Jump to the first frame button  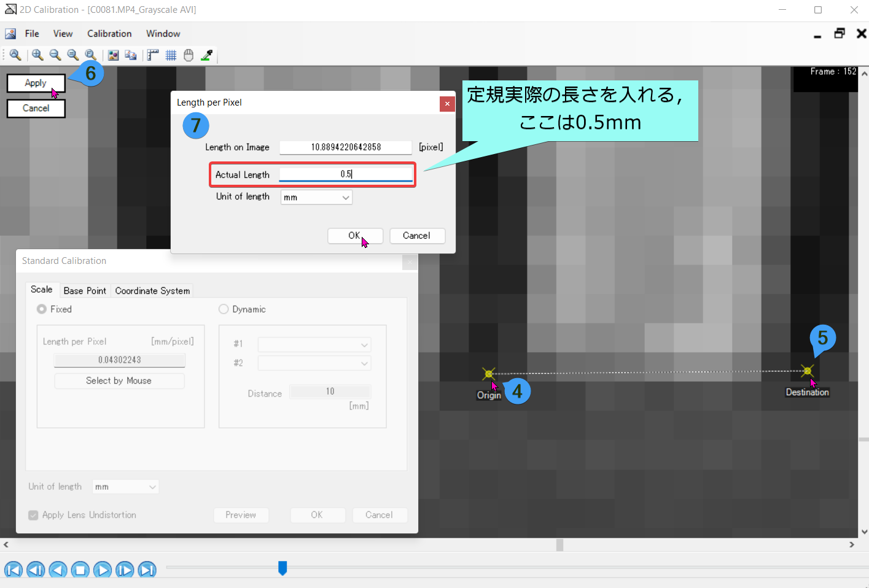14,570
